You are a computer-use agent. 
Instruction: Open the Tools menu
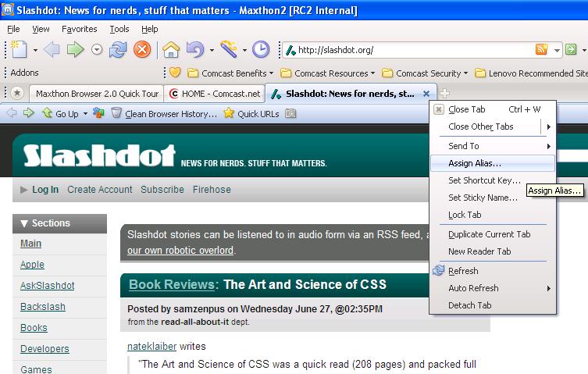pyautogui.click(x=119, y=29)
